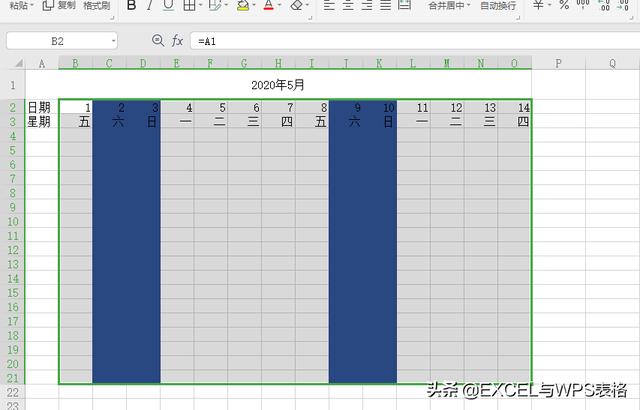640x410 pixels.
Task: Open insert function with the fx icon
Action: click(177, 41)
